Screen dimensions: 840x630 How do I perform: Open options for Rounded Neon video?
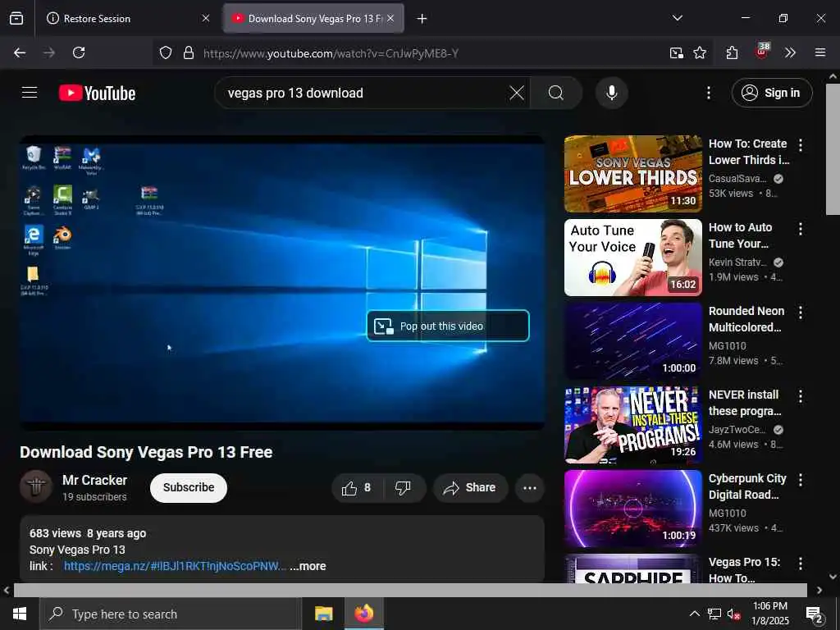tap(801, 313)
